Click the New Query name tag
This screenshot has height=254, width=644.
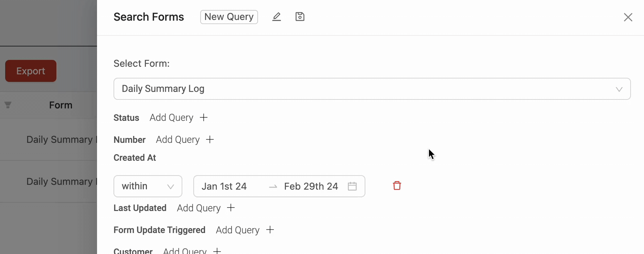pyautogui.click(x=229, y=17)
